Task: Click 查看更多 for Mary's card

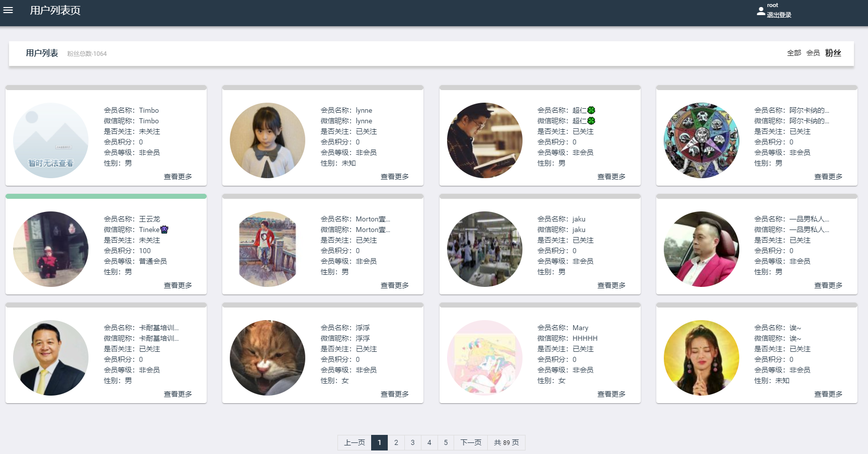Action: [x=611, y=394]
